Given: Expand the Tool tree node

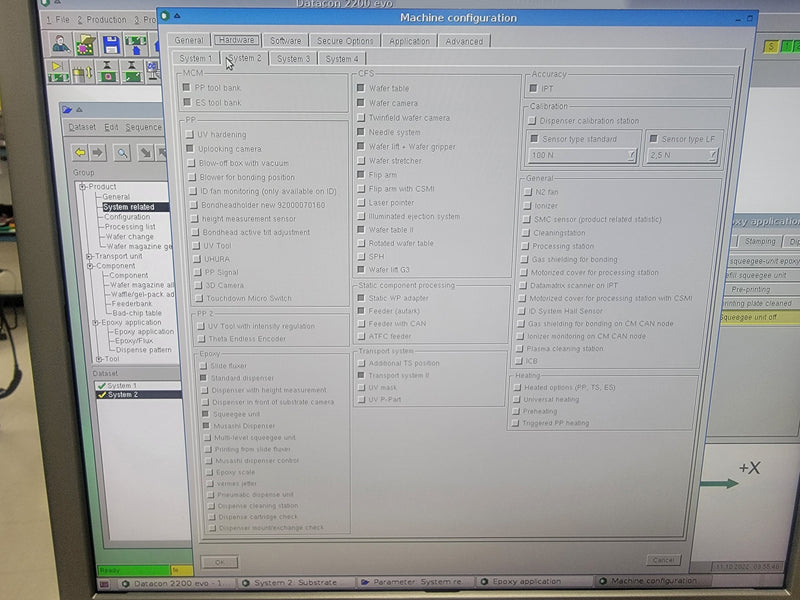Looking at the screenshot, I should [99, 359].
